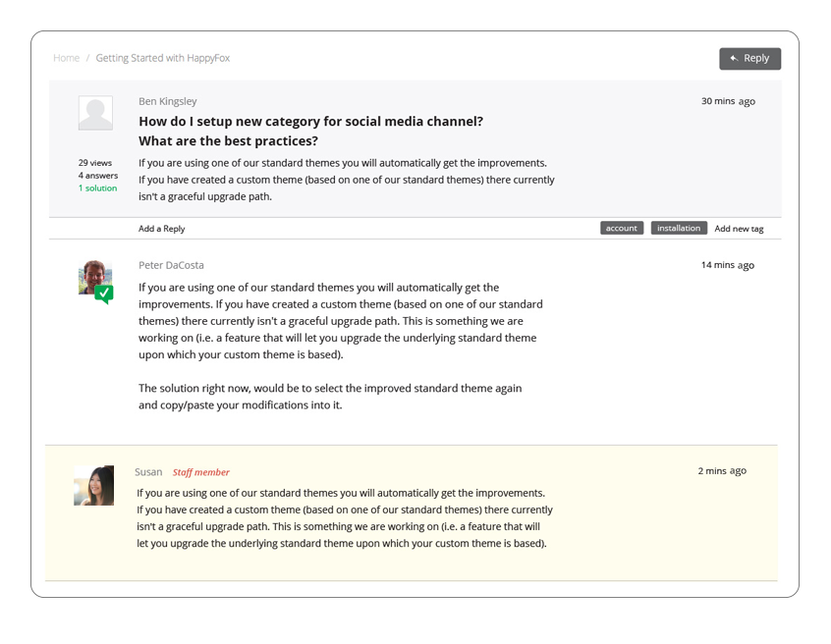
Task: Click Susan's author name
Action: (148, 472)
